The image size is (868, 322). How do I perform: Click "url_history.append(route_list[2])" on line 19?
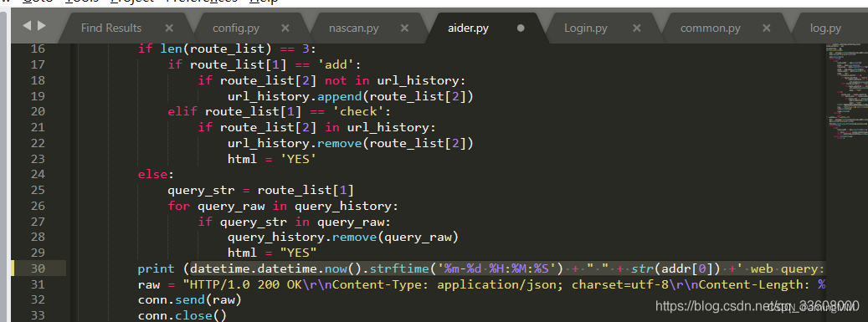click(x=351, y=96)
